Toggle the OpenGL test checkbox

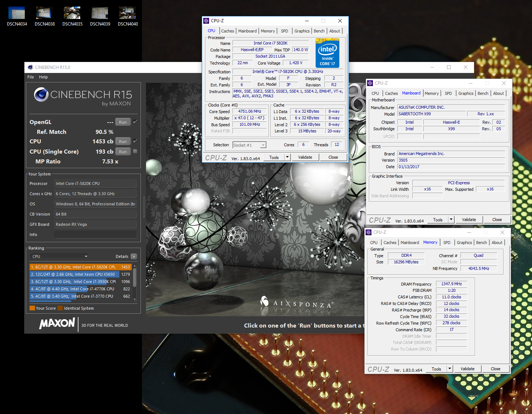pyautogui.click(x=135, y=122)
